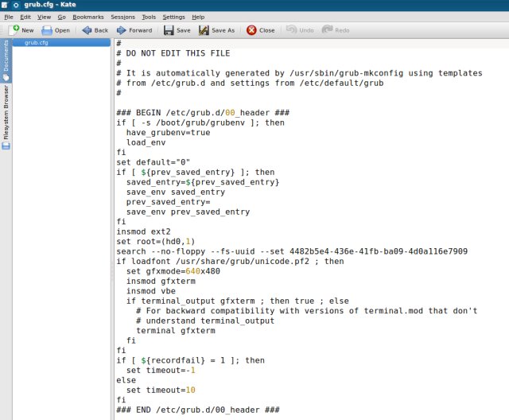Close document with the red X icon
The width and height of the screenshot is (509, 420).
pos(251,30)
